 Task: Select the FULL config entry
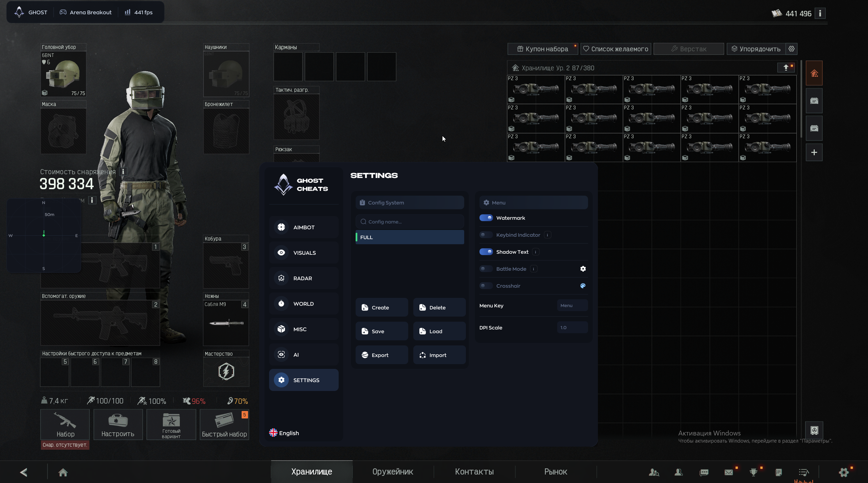pyautogui.click(x=410, y=237)
